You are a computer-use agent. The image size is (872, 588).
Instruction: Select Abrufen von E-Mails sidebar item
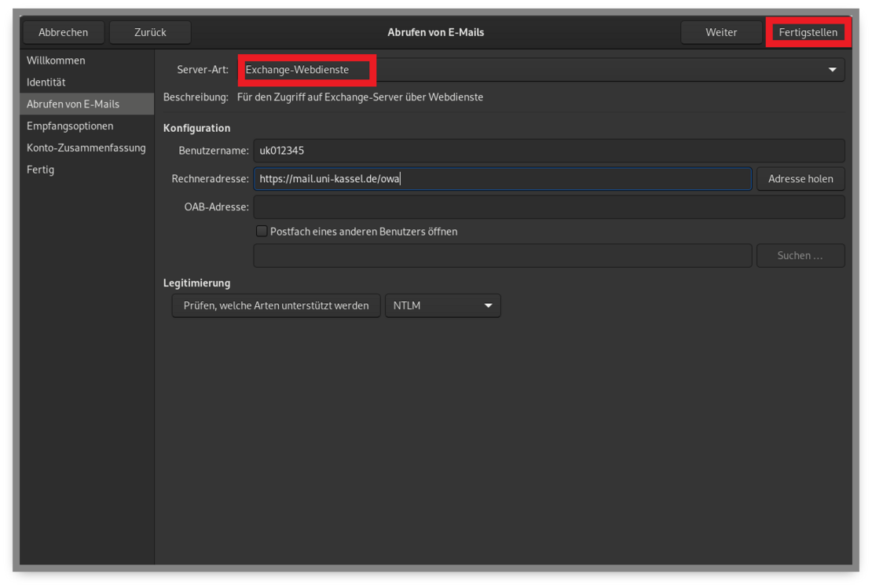[73, 104]
